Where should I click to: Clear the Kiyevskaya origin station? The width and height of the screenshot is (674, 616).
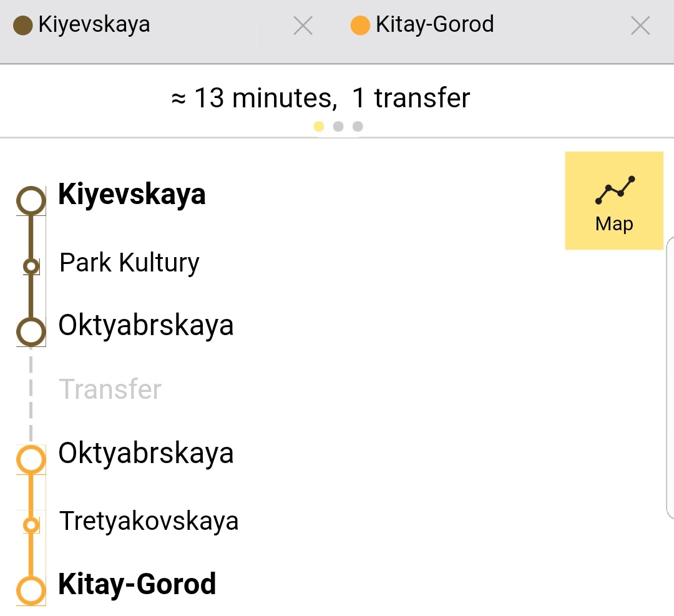pyautogui.click(x=303, y=26)
